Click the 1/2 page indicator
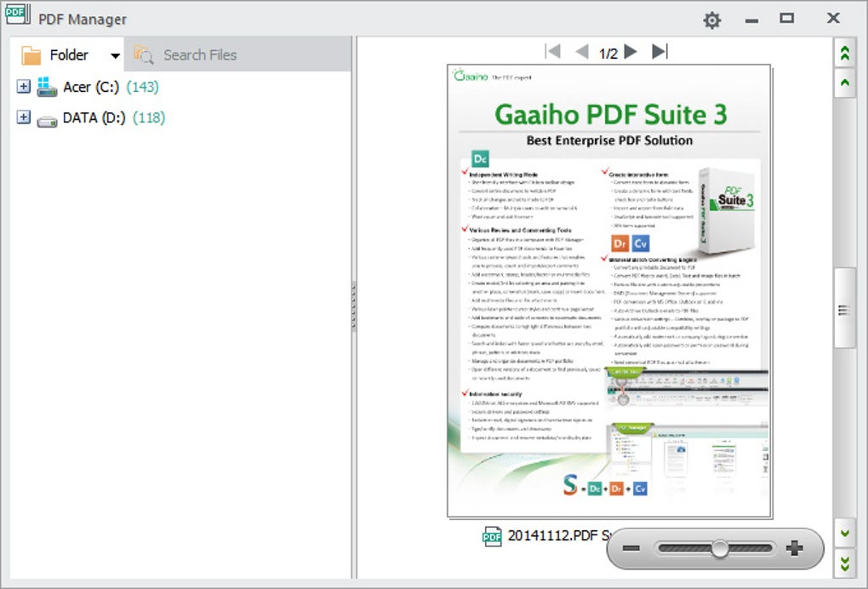This screenshot has height=589, width=868. [x=608, y=53]
